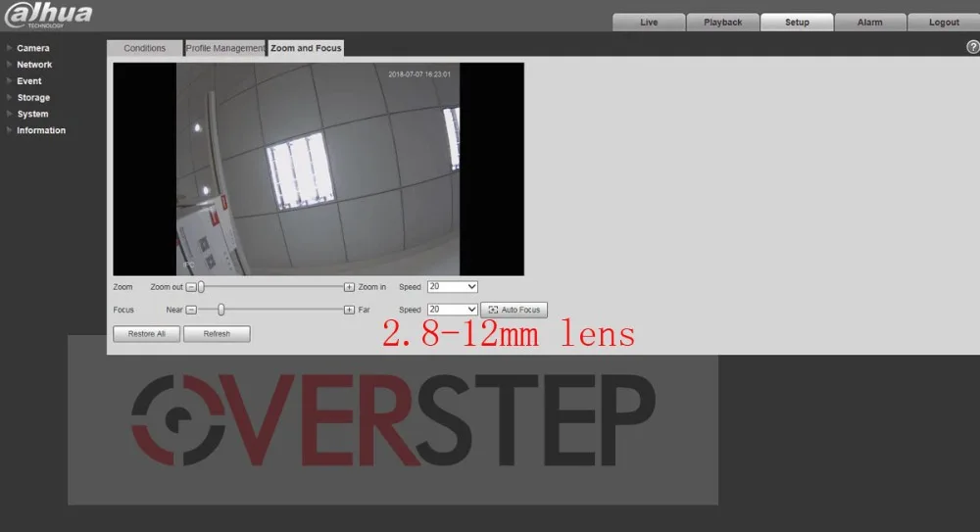
Task: Open the Alarm tab
Action: [870, 22]
